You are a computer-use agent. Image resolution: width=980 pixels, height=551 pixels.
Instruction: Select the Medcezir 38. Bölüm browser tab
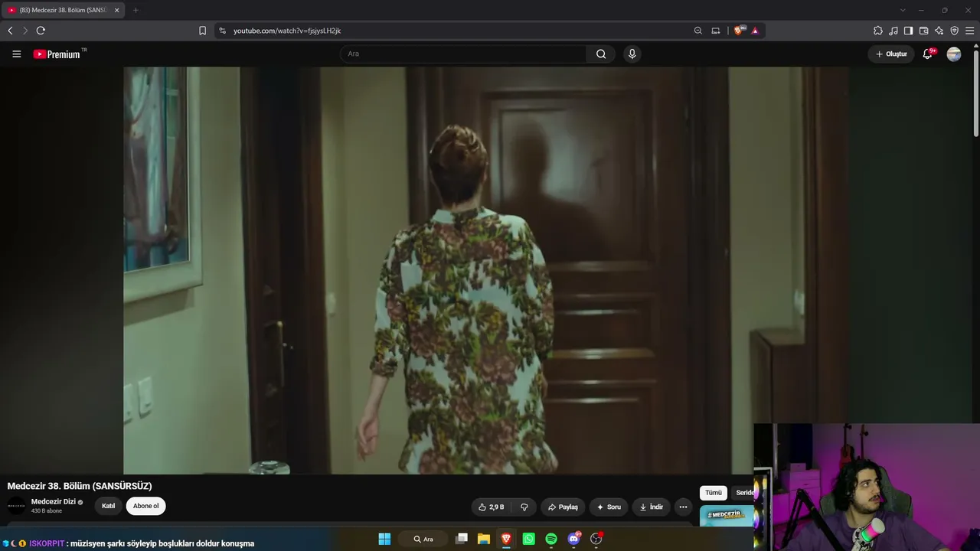[x=63, y=10]
